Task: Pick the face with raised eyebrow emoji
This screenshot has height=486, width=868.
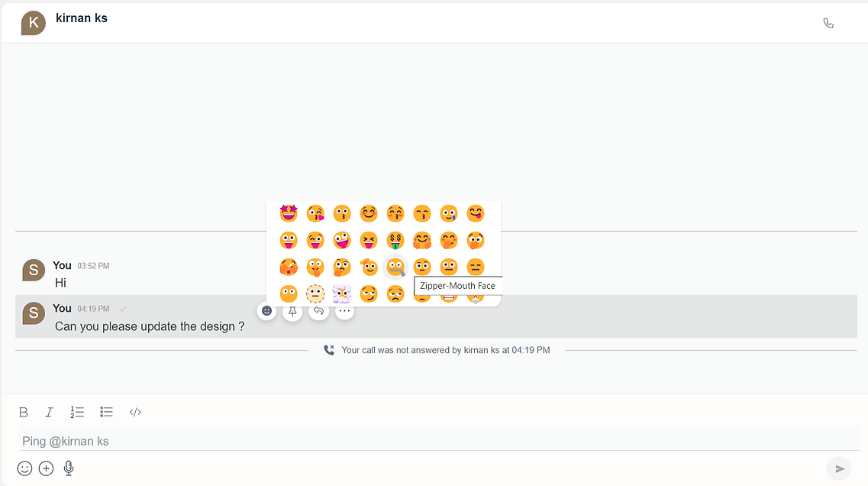Action: pyautogui.click(x=422, y=267)
